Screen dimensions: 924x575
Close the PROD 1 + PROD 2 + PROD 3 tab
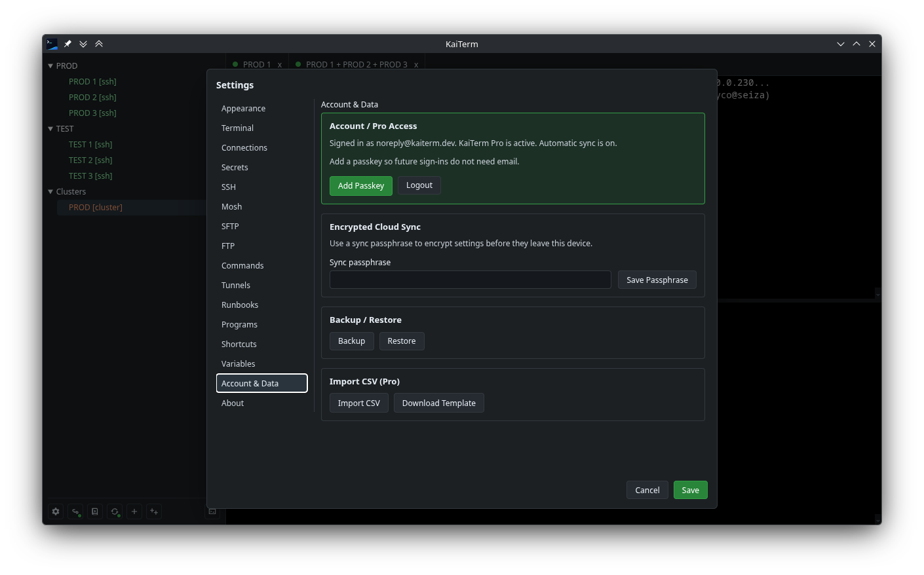click(416, 65)
